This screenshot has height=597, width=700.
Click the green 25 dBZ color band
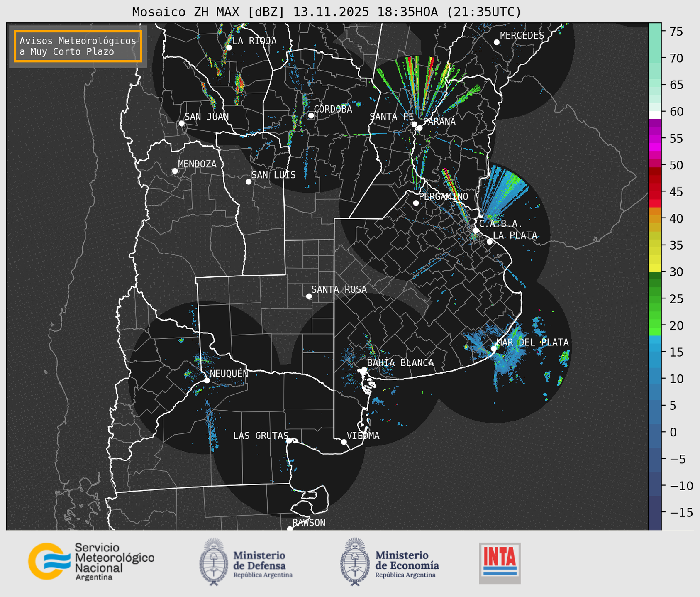(x=654, y=299)
